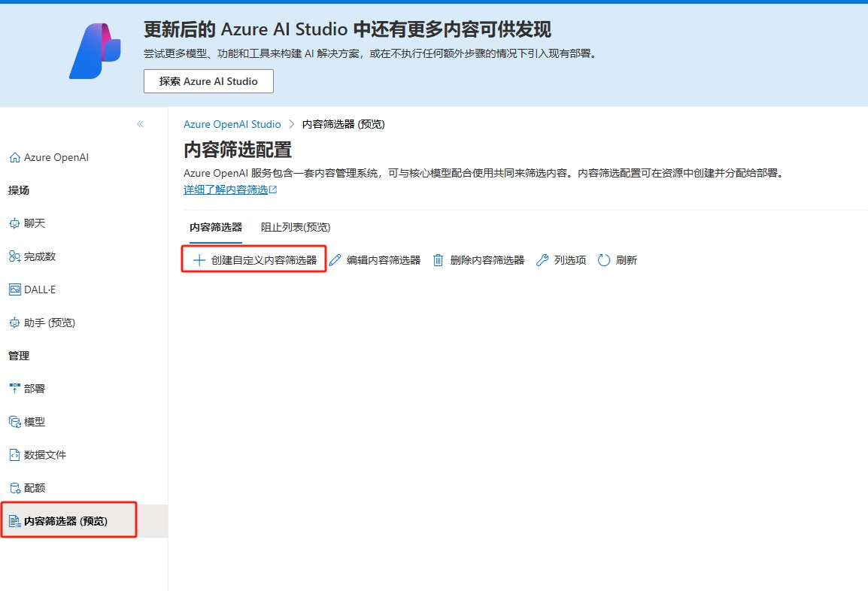Click the quota icon beside 配额
The height and width of the screenshot is (591, 868).
pos(15,488)
